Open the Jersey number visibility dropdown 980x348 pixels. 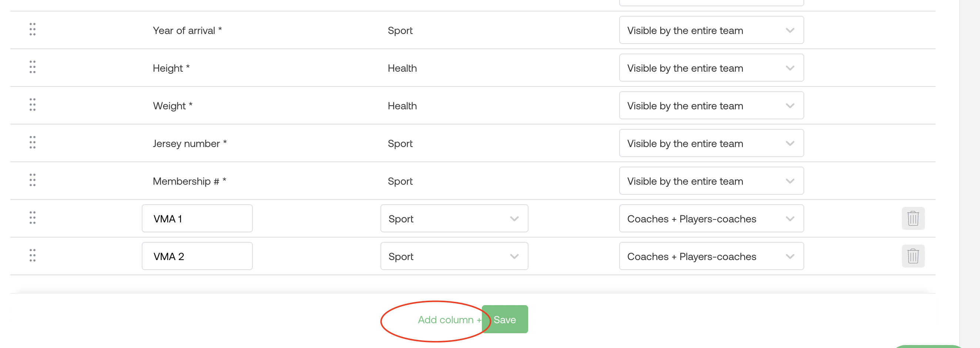(x=711, y=143)
